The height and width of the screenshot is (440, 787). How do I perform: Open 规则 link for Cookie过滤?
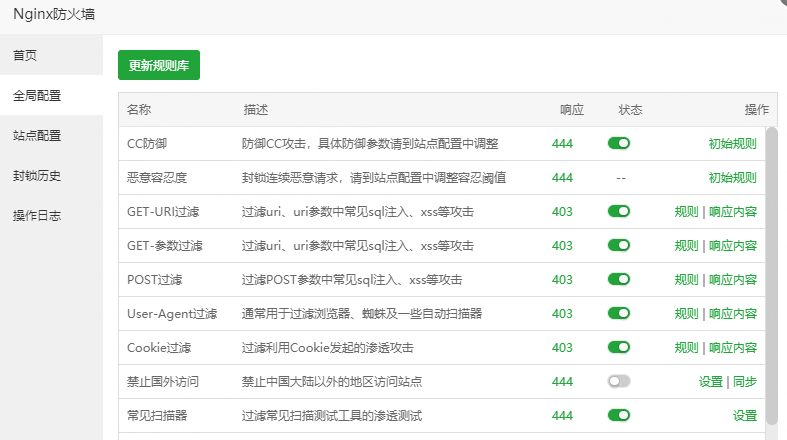686,348
